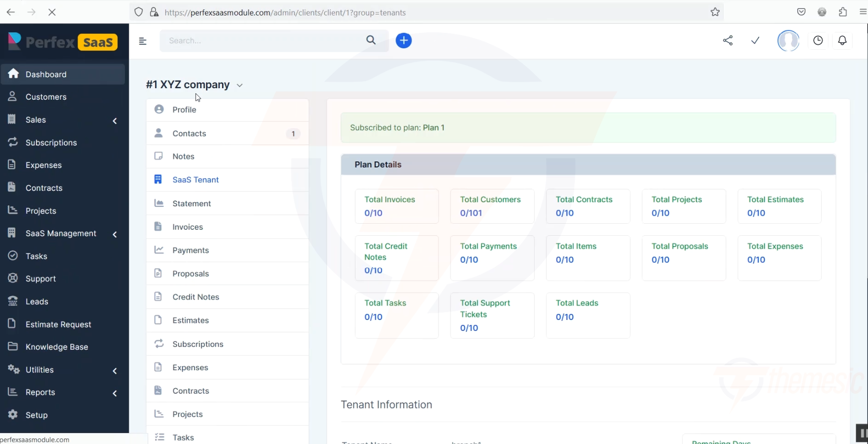This screenshot has width=868, height=444.
Task: Click the Statement chart icon
Action: [159, 203]
